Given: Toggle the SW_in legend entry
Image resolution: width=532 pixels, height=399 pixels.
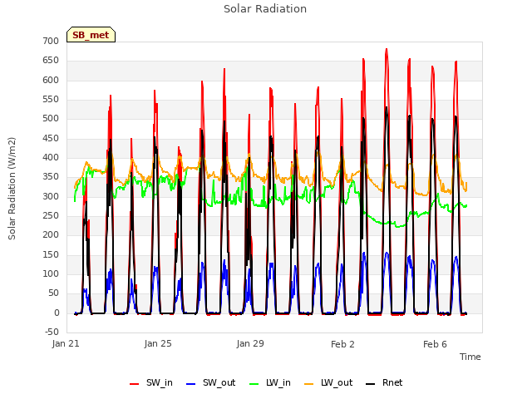Looking at the screenshot, I should click(x=151, y=382).
